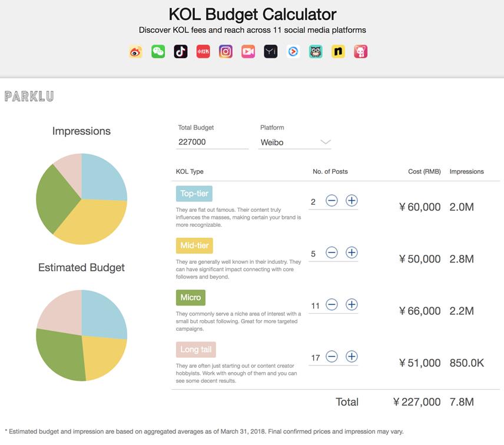Select the yellow n platform icon
The width and height of the screenshot is (504, 445).
[x=337, y=51]
